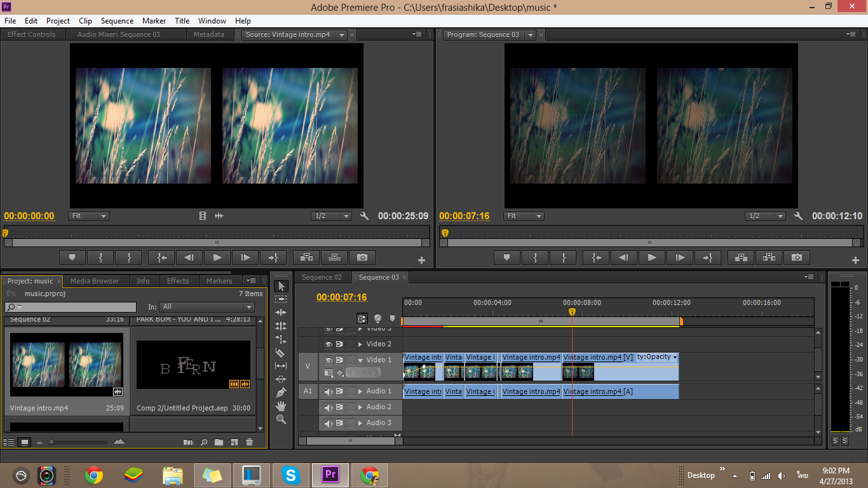Image resolution: width=868 pixels, height=488 pixels.
Task: Select the Razor tool
Action: (281, 353)
